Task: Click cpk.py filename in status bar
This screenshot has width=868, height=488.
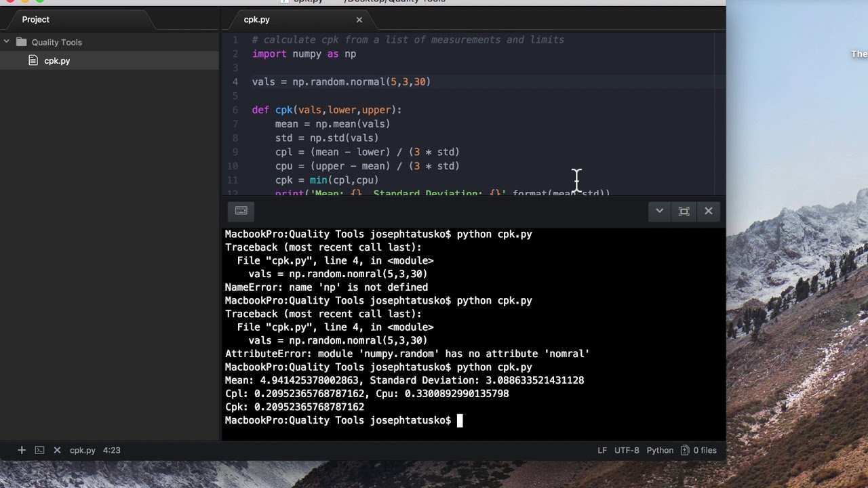Action: click(x=83, y=450)
